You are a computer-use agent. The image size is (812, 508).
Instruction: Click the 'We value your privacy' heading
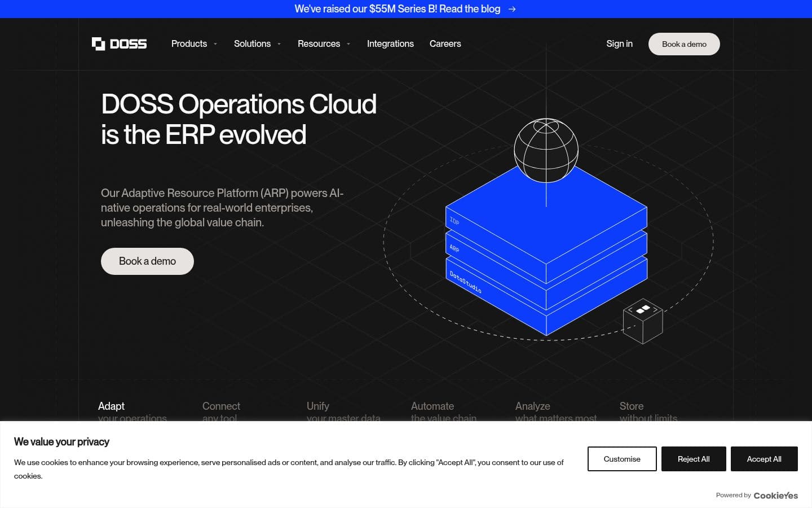point(61,442)
